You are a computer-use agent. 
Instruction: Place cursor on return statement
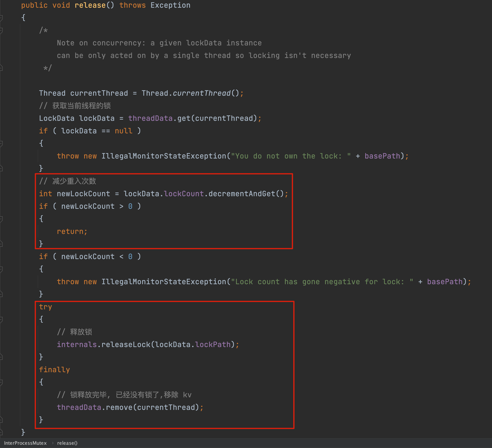tap(70, 232)
